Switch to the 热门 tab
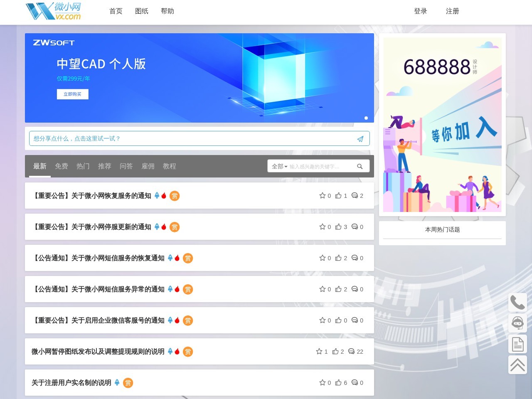 click(83, 166)
